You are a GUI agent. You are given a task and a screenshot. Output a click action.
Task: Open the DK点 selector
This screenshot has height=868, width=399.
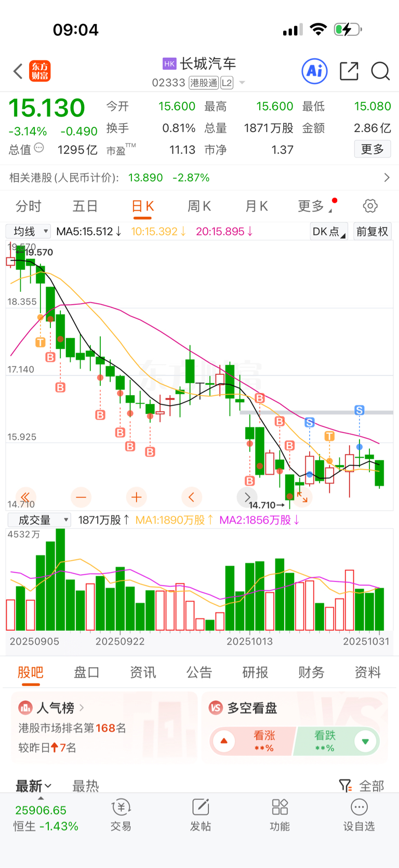pyautogui.click(x=329, y=231)
